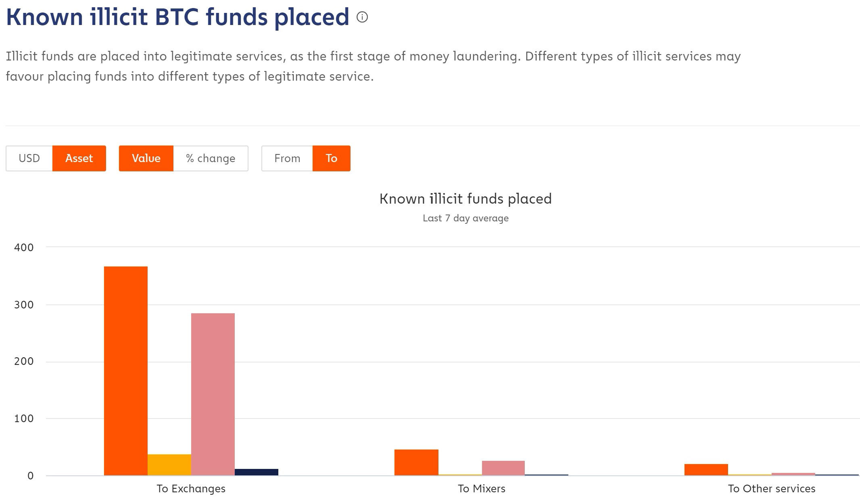Viewport: 860px width, 504px height.
Task: Click the To Mixers axis label
Action: click(482, 489)
